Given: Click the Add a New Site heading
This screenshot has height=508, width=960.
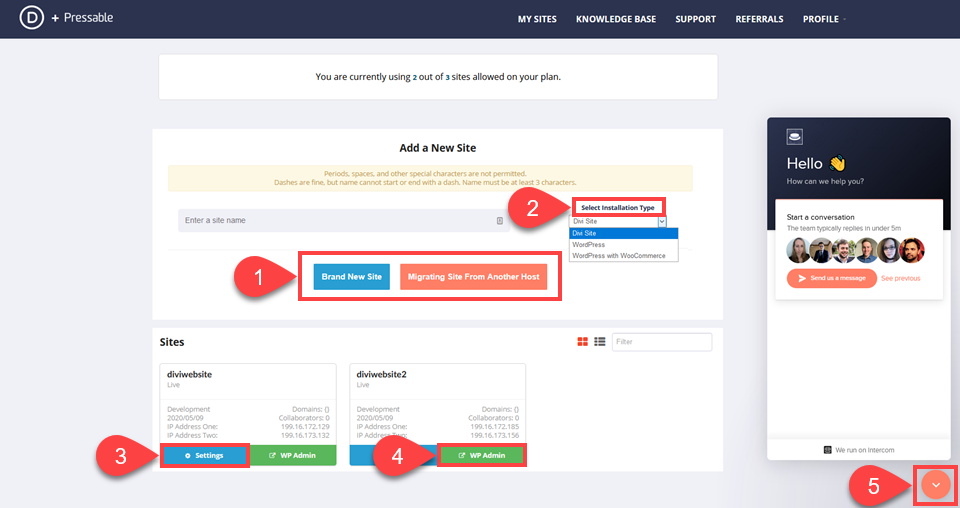Looking at the screenshot, I should coord(437,148).
